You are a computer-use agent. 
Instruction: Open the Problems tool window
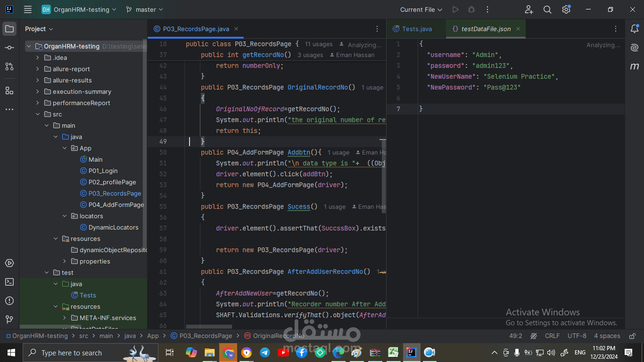click(x=9, y=301)
